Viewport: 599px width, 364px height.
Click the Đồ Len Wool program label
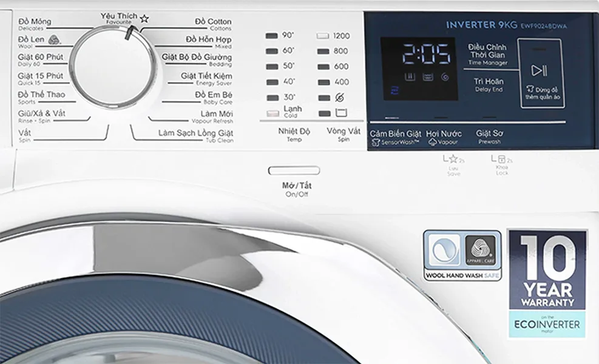tap(32, 42)
